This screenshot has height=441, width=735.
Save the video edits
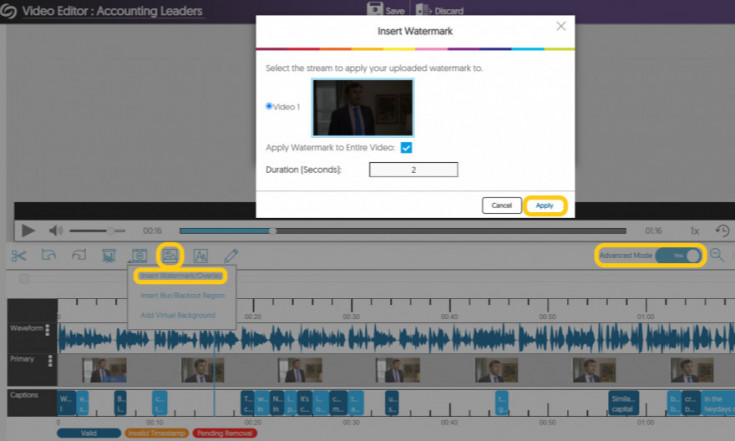tap(385, 9)
